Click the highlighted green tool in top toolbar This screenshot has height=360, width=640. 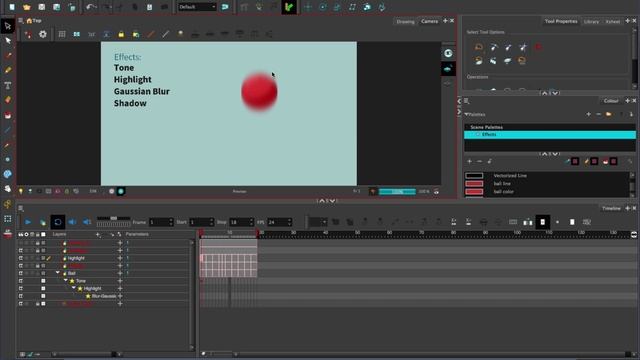pos(289,7)
